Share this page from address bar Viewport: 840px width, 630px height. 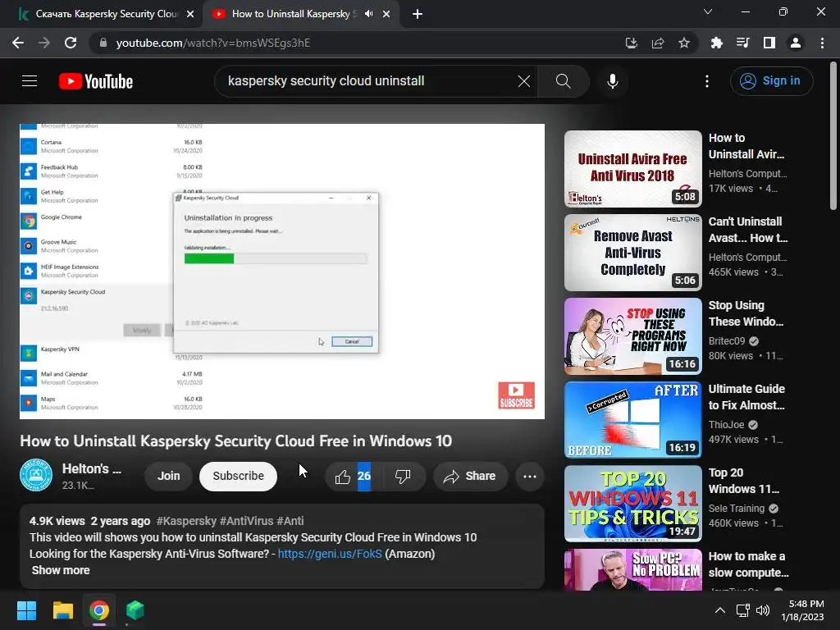pos(658,43)
